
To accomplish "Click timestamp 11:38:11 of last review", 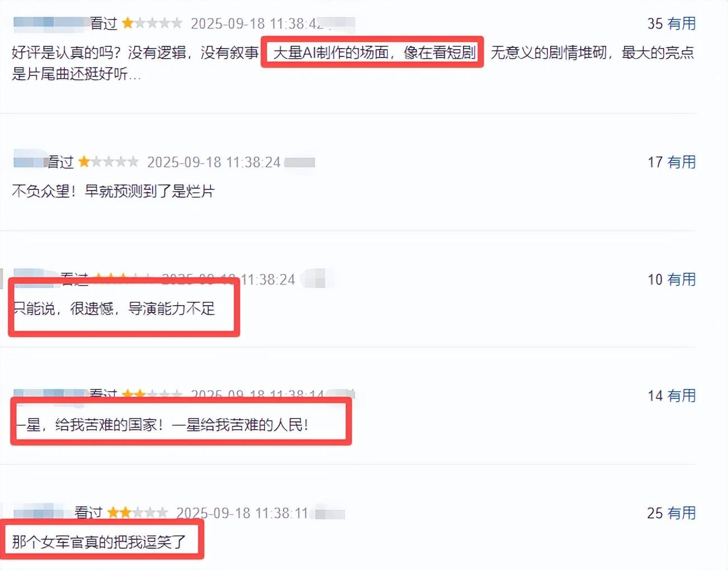I will [x=242, y=513].
